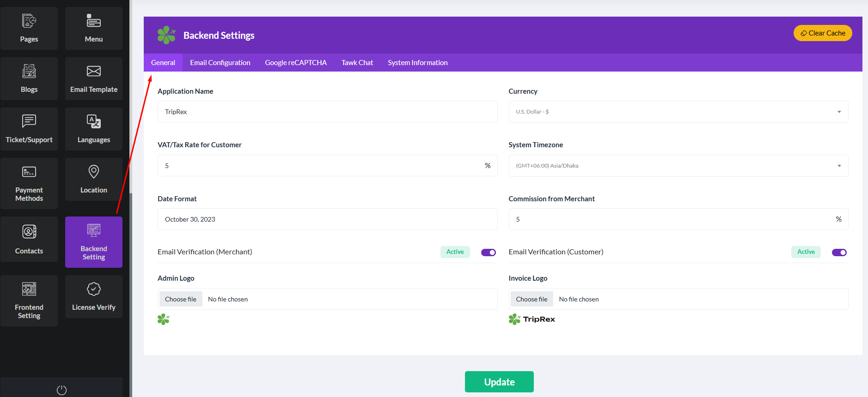Screen dimensions: 868x397
Task: Click the power logout icon in sidebar
Action: [61, 390]
